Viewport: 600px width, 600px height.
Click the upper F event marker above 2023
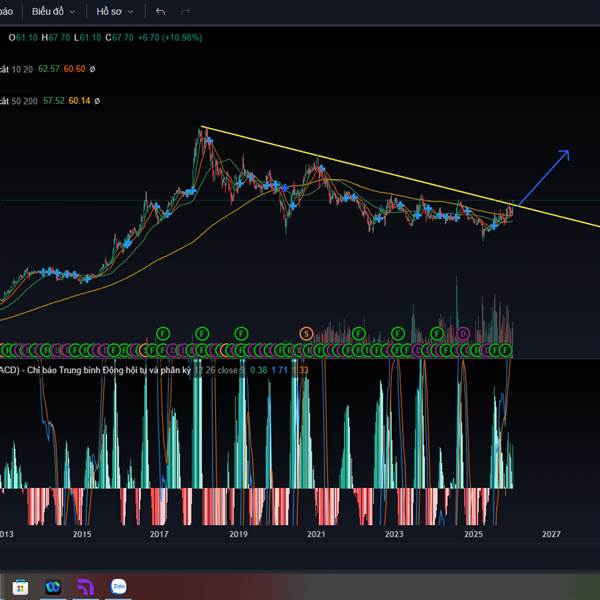coord(398,334)
